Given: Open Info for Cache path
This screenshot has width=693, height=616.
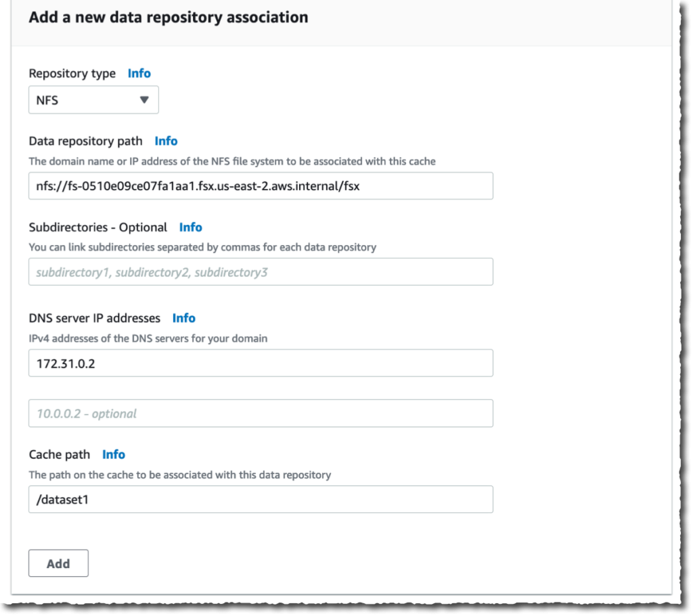Looking at the screenshot, I should coord(113,454).
